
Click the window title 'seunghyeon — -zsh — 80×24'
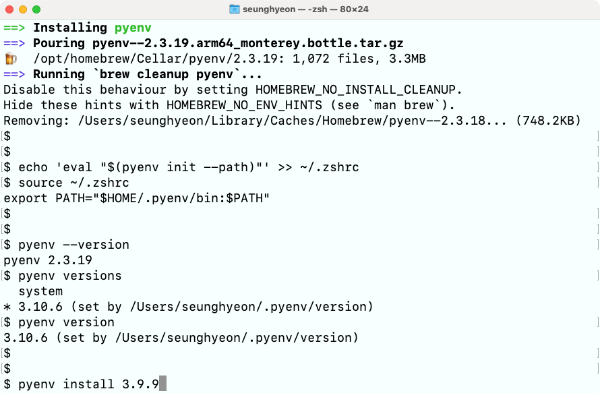click(305, 9)
